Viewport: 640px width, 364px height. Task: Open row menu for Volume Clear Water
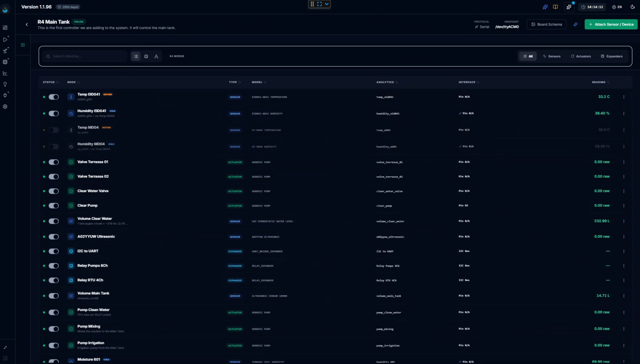pos(624,221)
